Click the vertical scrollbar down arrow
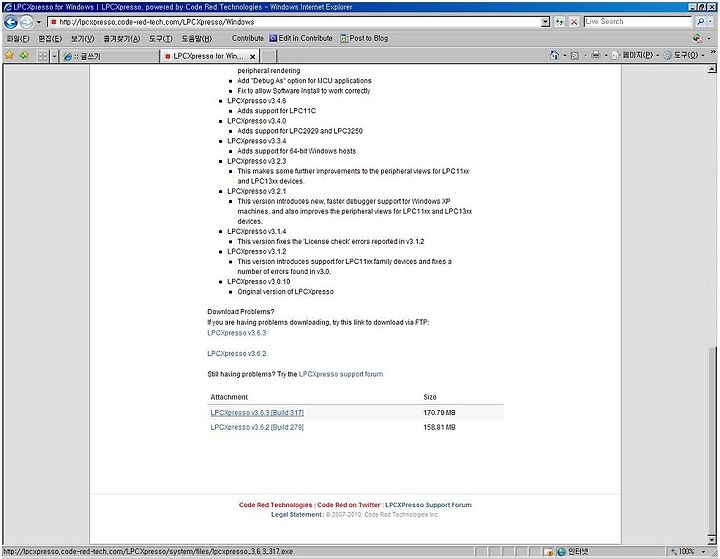The width and height of the screenshot is (720, 559). 712,540
